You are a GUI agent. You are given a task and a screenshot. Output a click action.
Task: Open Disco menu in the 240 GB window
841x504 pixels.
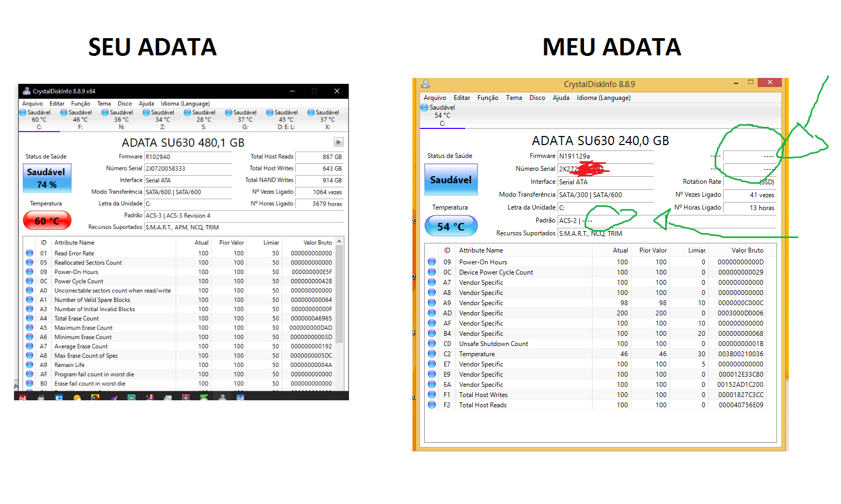tap(537, 98)
